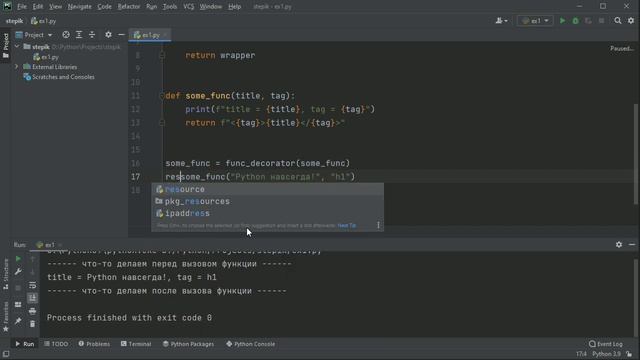Select Scratches and Consoles node
The image size is (640, 360).
[59, 77]
